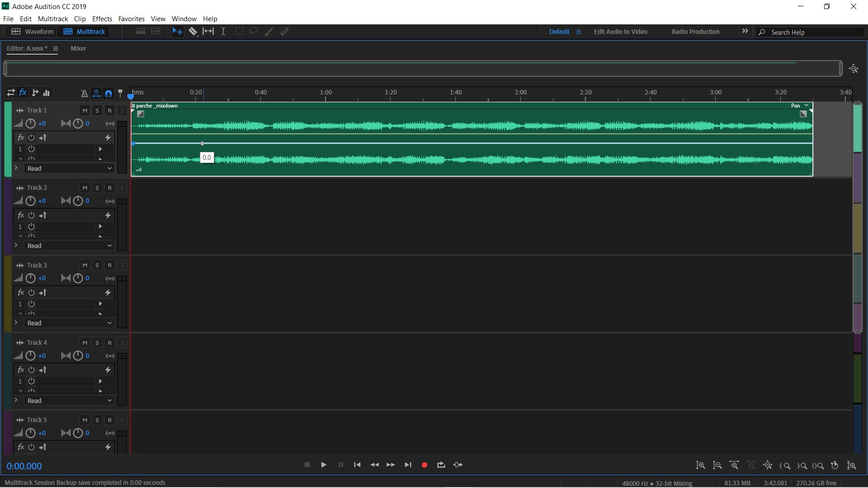Viewport: 868px width, 488px height.
Task: Mute Track 1 with the M button
Action: click(x=85, y=110)
